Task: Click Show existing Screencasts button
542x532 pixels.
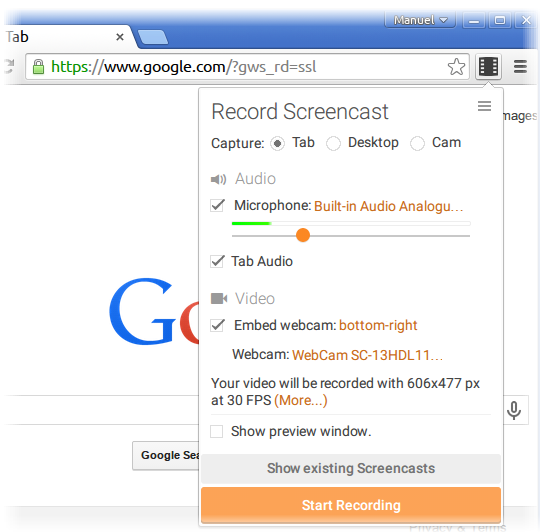Action: click(351, 468)
